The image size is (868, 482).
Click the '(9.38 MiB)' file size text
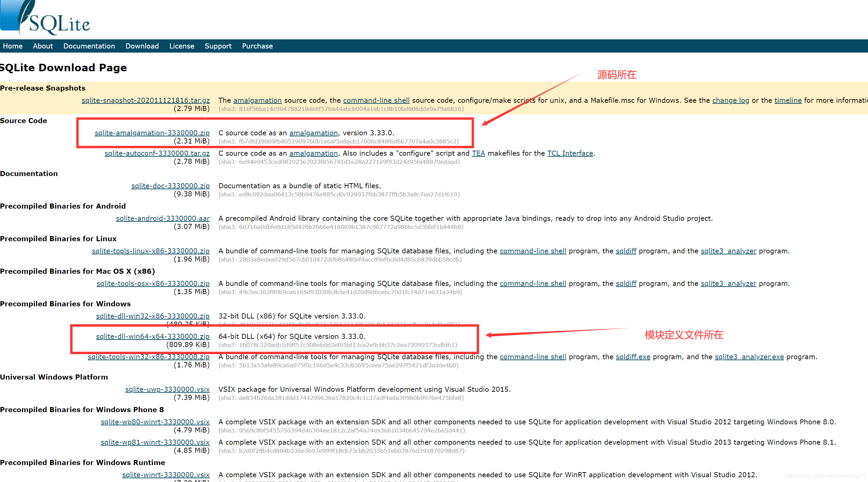tap(192, 194)
